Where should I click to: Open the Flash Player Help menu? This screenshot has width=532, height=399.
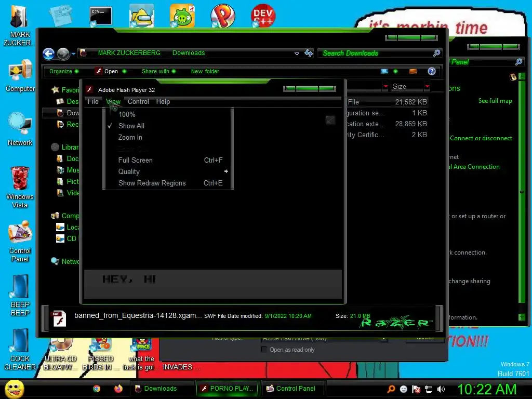[163, 101]
